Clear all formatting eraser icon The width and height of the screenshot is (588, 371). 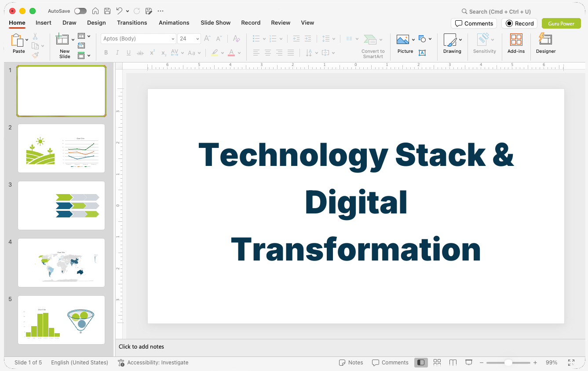[x=236, y=39]
